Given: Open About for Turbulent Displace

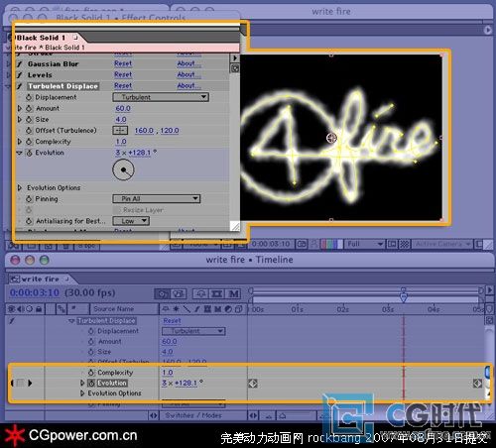Looking at the screenshot, I should (188, 86).
